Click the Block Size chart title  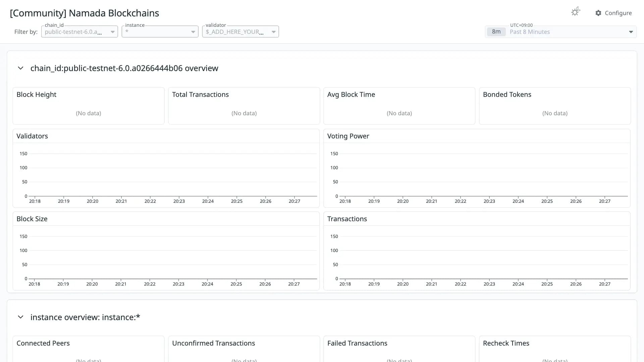[32, 219]
